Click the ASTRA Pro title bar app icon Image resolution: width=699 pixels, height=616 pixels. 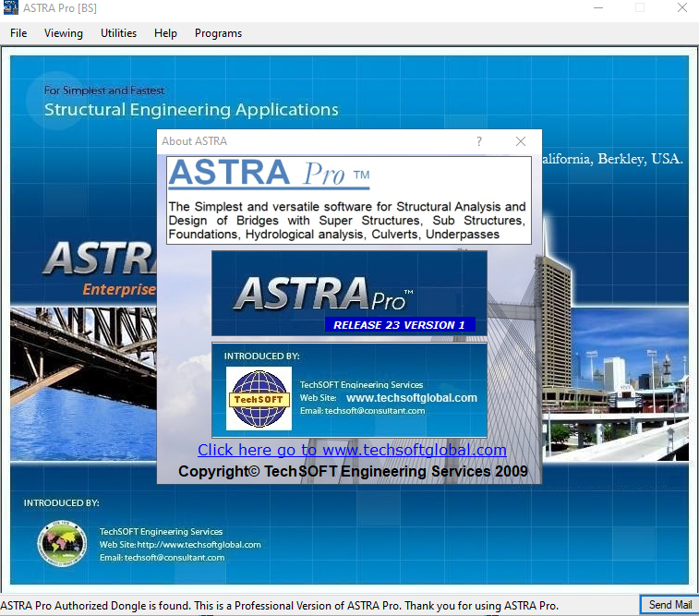tap(10, 8)
